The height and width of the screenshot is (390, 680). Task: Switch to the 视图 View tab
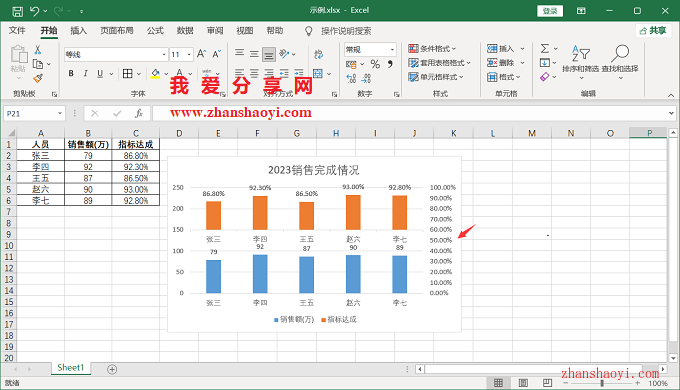point(245,31)
